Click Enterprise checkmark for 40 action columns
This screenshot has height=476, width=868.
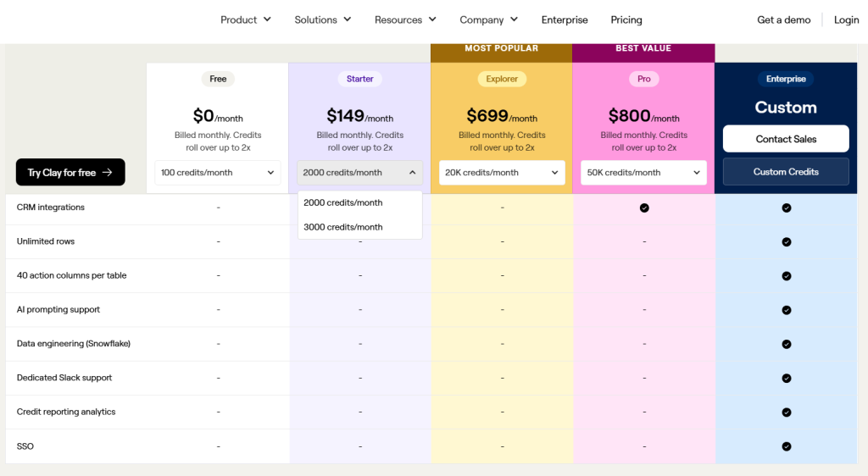pyautogui.click(x=786, y=276)
